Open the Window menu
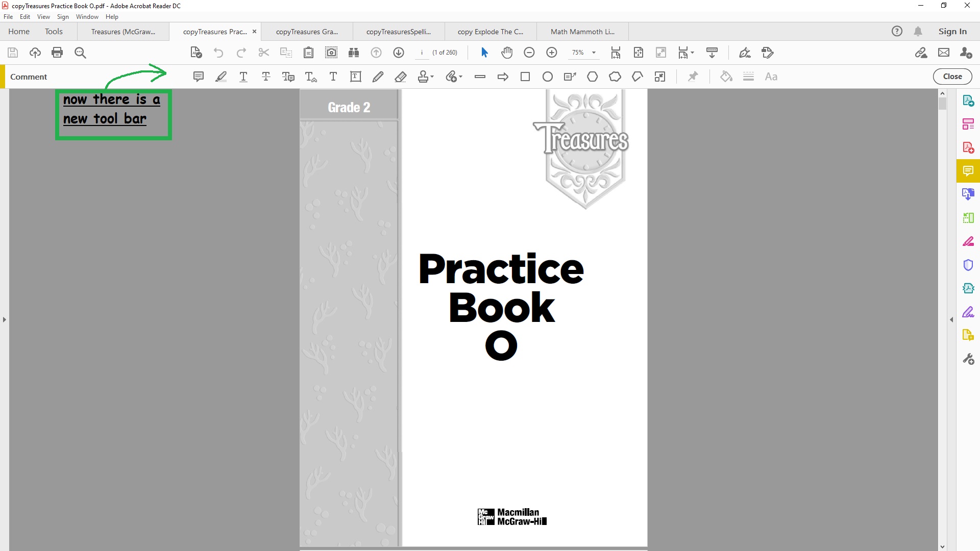980x551 pixels. pos(87,17)
